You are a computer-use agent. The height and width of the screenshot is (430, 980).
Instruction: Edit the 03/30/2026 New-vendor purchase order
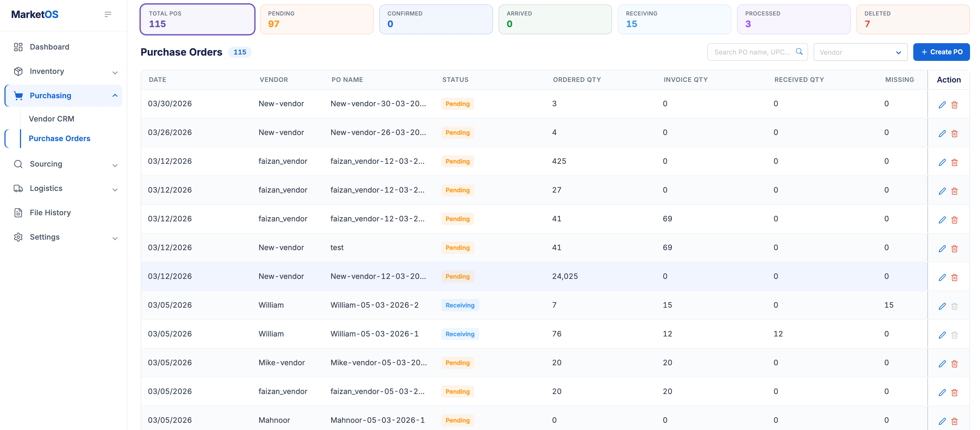click(x=942, y=105)
